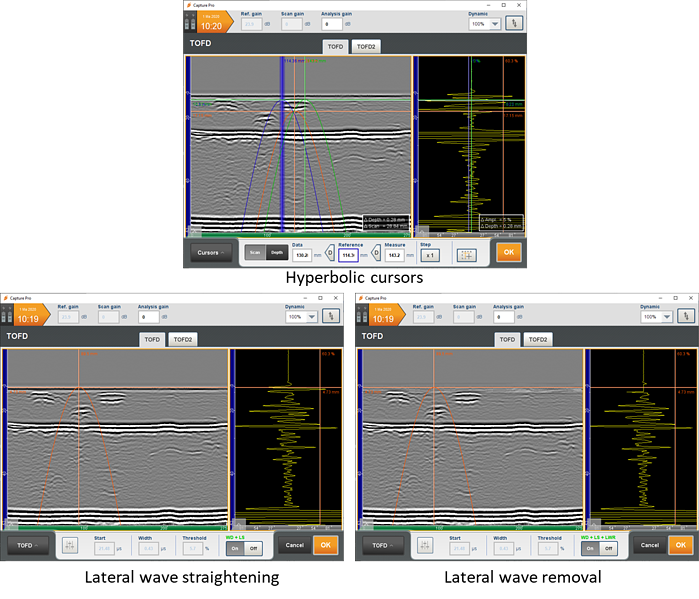Select Depth mode in the Scan/Depth toggle
Image resolution: width=699 pixels, height=599 pixels.
(x=277, y=253)
